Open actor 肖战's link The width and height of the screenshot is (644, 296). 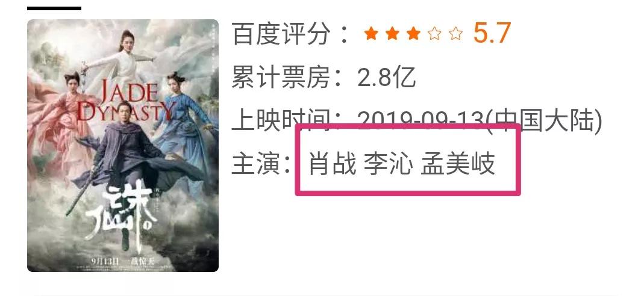click(333, 163)
